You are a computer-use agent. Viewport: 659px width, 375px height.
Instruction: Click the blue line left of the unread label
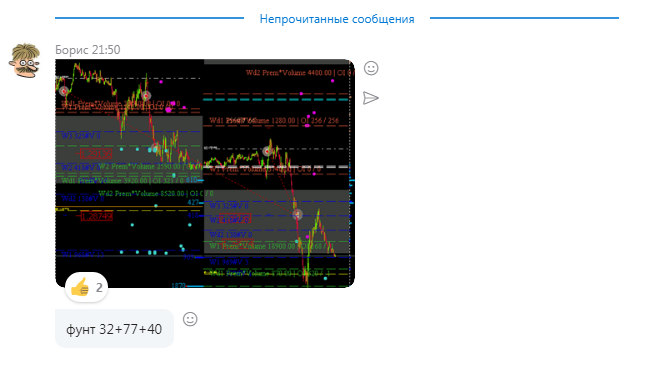click(x=149, y=18)
